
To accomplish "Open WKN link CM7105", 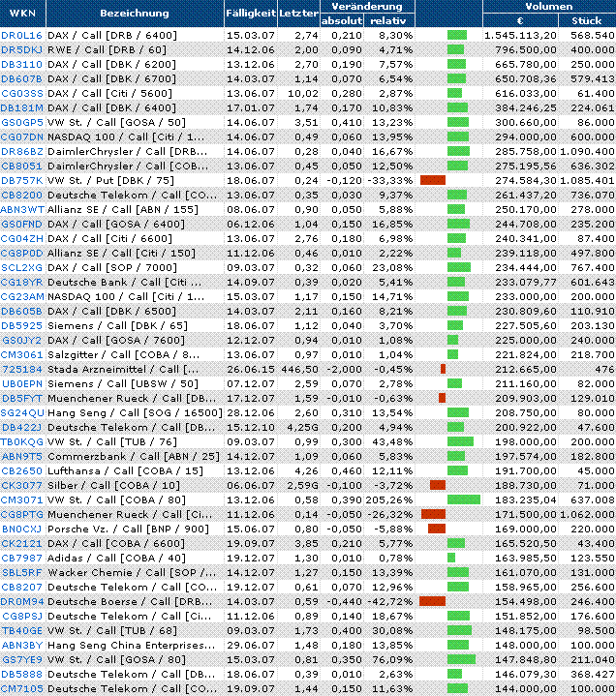I will coord(22,689).
